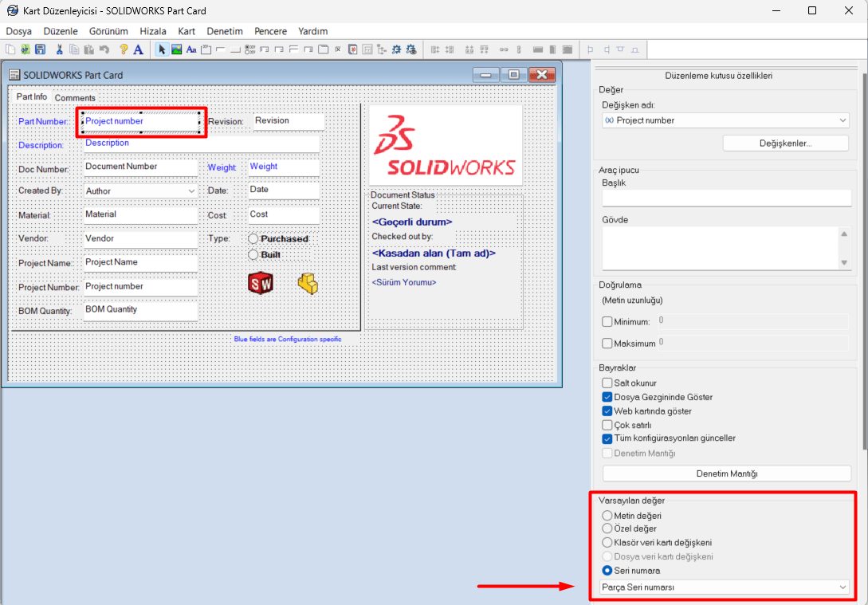The width and height of the screenshot is (868, 605).
Task: Click the gear with eye toolbar icon
Action: (x=411, y=49)
